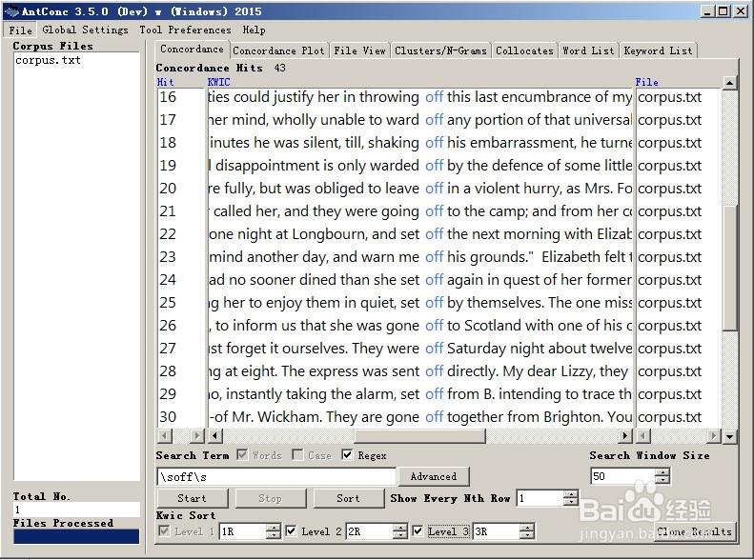Click the Level 3 value field 3R
This screenshot has height=560, width=754.
[x=496, y=531]
